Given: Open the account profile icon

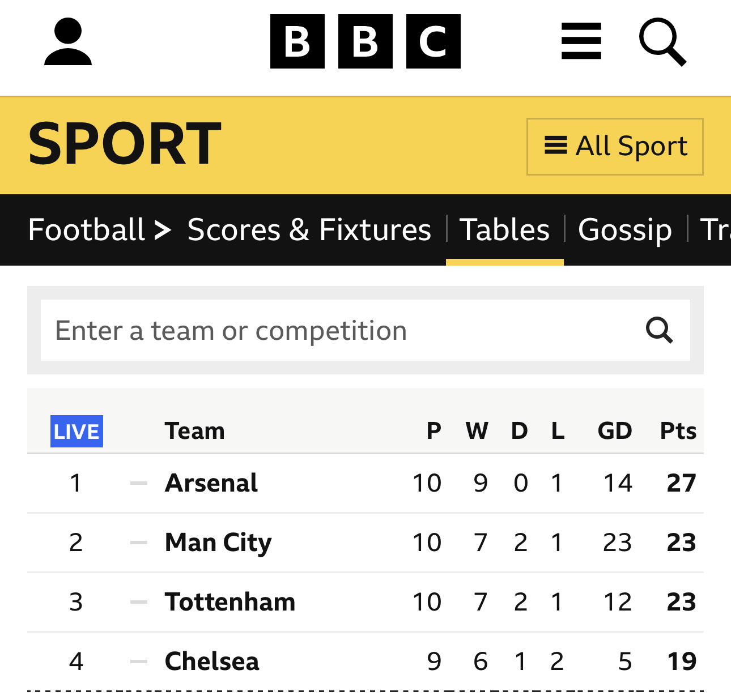Looking at the screenshot, I should [68, 42].
